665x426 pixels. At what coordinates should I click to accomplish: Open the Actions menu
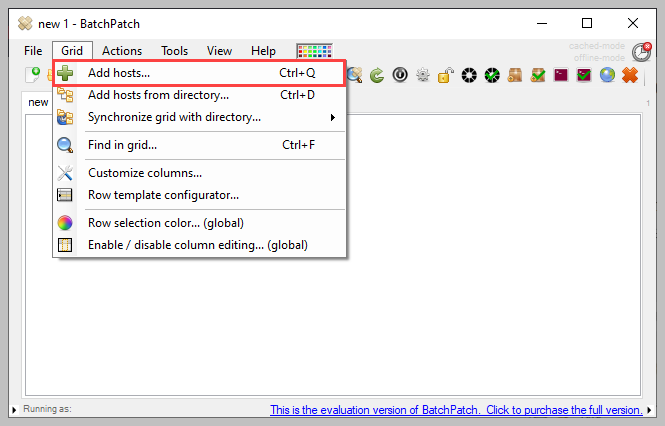tap(122, 51)
